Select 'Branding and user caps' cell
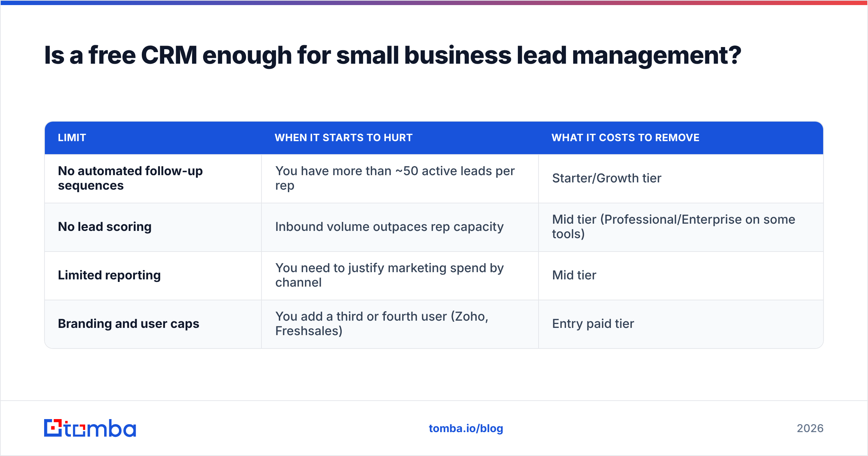 pos(153,324)
